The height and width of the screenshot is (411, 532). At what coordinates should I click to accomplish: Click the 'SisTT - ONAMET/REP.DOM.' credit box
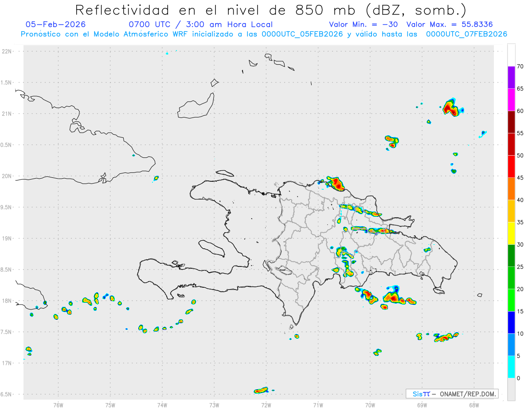[x=452, y=394]
